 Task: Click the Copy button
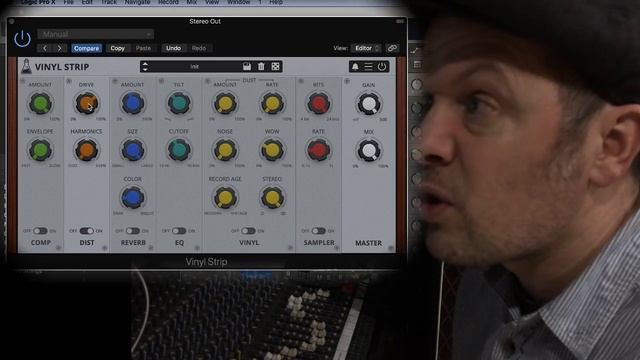[x=118, y=48]
